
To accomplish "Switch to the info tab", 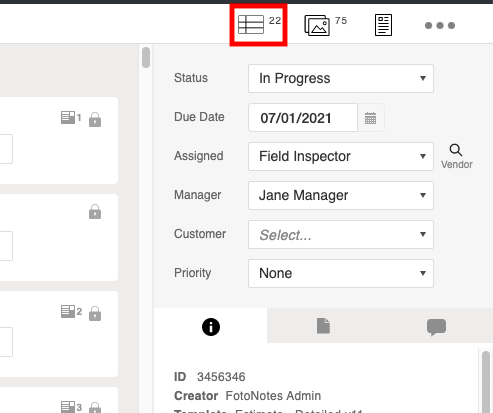I will pos(211,326).
